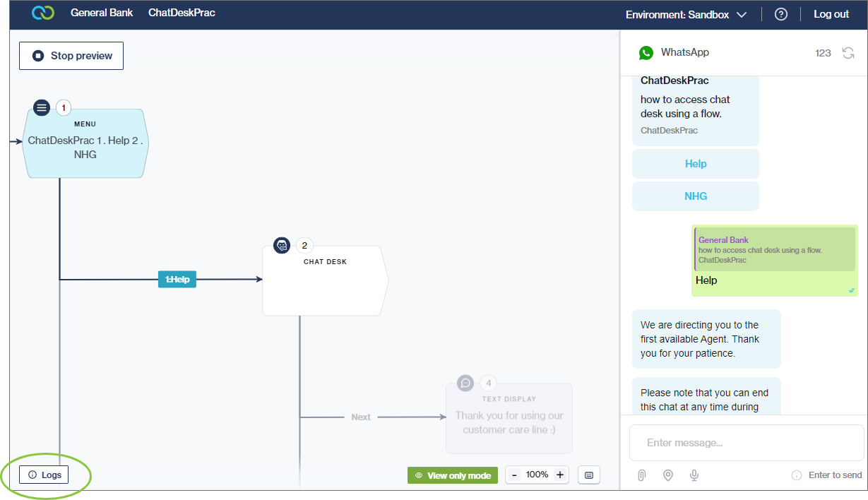This screenshot has height=500, width=868.
Task: Click the help question mark icon
Action: (x=780, y=13)
